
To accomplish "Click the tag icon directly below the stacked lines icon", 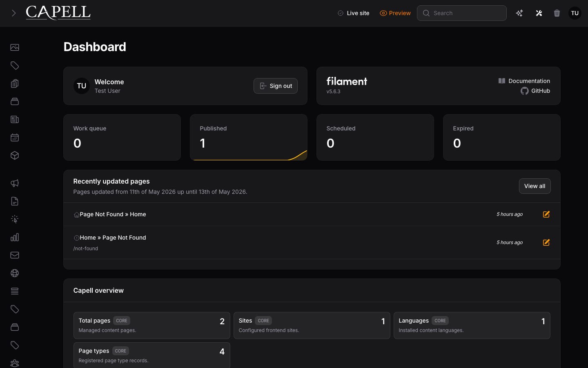I will pos(15,309).
